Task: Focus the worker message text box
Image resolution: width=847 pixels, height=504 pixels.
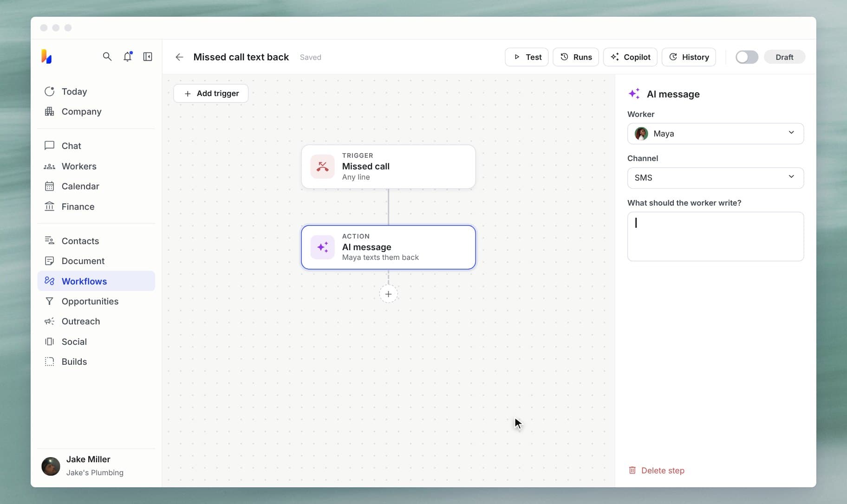Action: pyautogui.click(x=715, y=237)
